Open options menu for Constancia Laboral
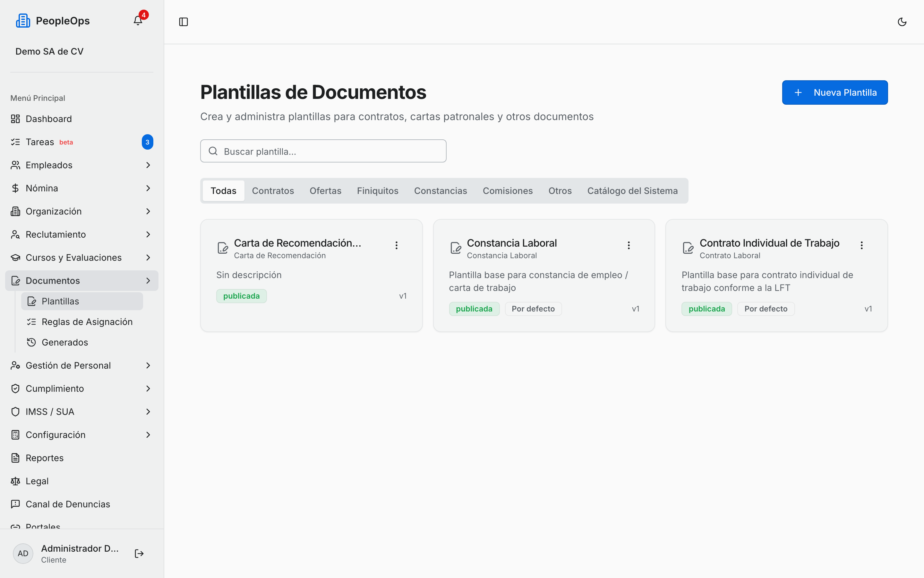The width and height of the screenshot is (924, 578). 629,245
